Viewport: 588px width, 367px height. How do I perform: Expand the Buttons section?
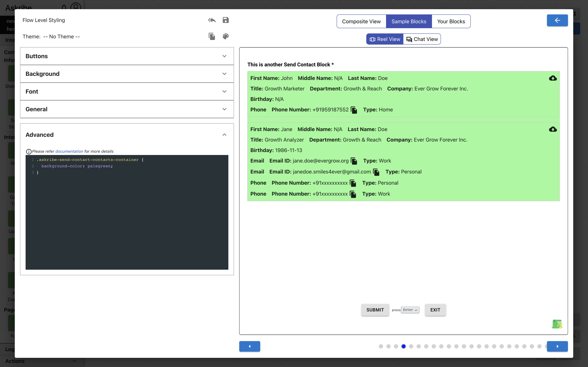tap(127, 56)
